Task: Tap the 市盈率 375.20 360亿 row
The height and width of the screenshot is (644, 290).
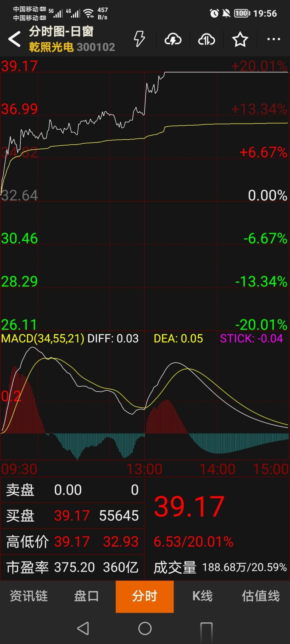Action: pyautogui.click(x=72, y=567)
